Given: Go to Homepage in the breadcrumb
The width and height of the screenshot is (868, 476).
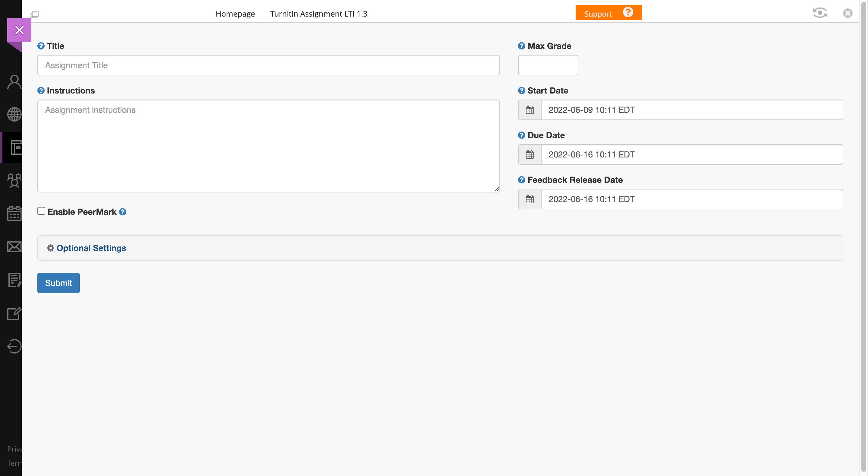Looking at the screenshot, I should click(x=235, y=14).
